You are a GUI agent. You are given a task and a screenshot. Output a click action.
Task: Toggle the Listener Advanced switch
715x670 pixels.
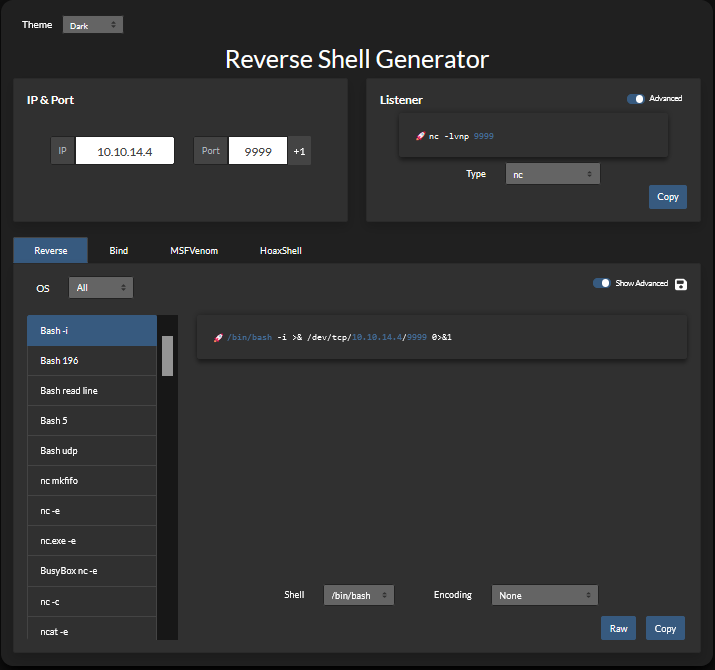coord(635,99)
